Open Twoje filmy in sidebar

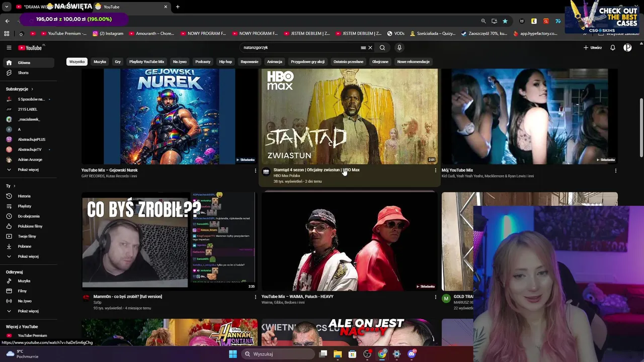[27, 236]
